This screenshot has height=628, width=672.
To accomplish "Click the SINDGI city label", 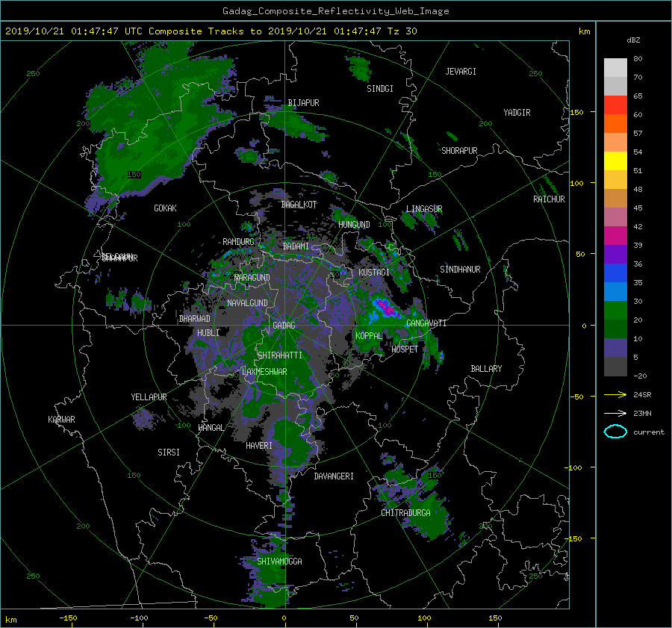I will coord(380,89).
